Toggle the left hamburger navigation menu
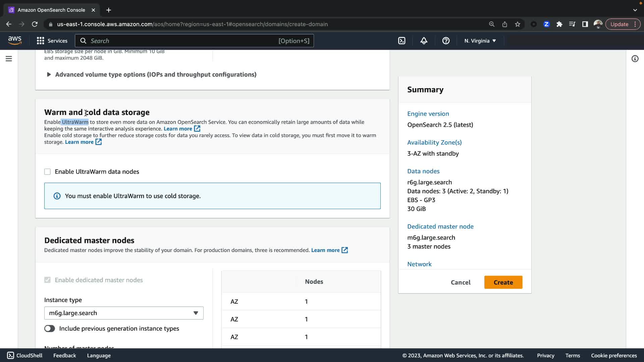 pos(9,59)
